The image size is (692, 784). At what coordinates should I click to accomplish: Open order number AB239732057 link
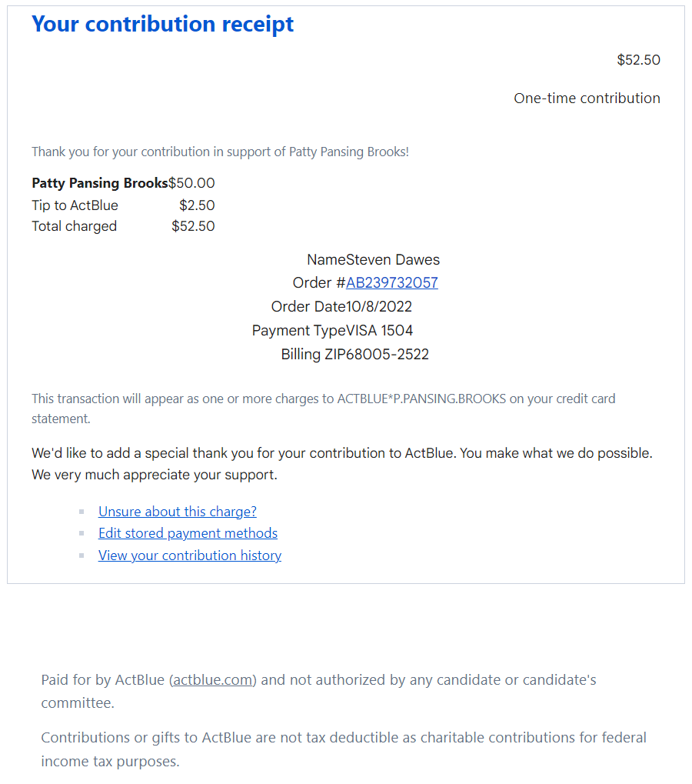(x=392, y=282)
